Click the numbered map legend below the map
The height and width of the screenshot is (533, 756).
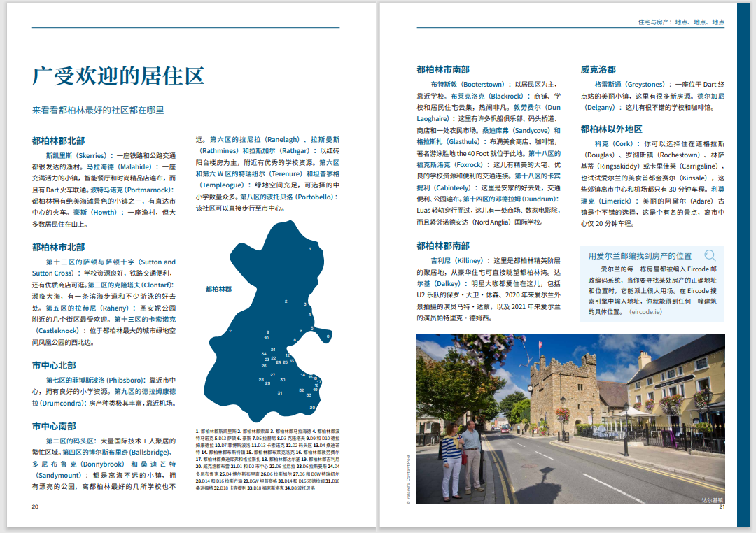pos(267,460)
